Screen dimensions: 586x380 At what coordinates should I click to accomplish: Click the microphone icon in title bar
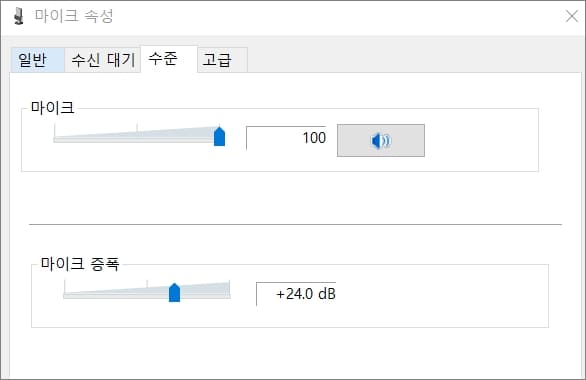pyautogui.click(x=18, y=16)
